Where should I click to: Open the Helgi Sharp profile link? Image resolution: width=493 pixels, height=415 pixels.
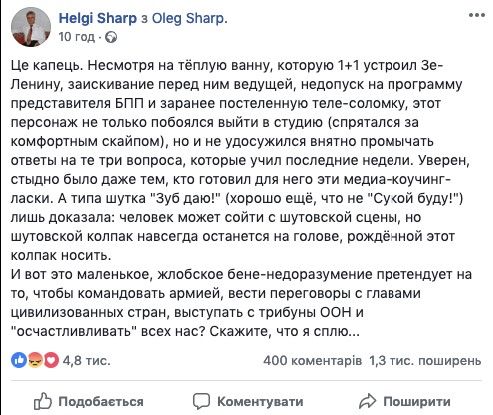pos(98,18)
